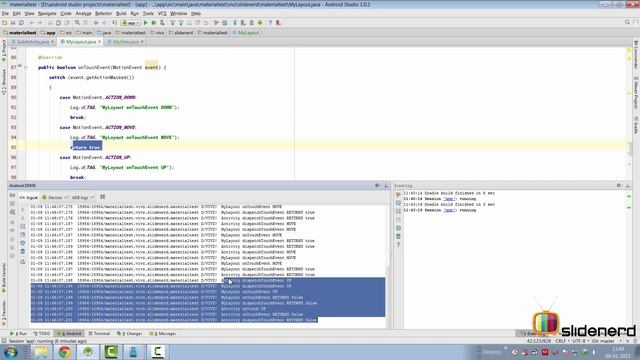Image resolution: width=640 pixels, height=360 pixels.
Task: Click the materialtest root breadcrumb
Action: (x=20, y=33)
